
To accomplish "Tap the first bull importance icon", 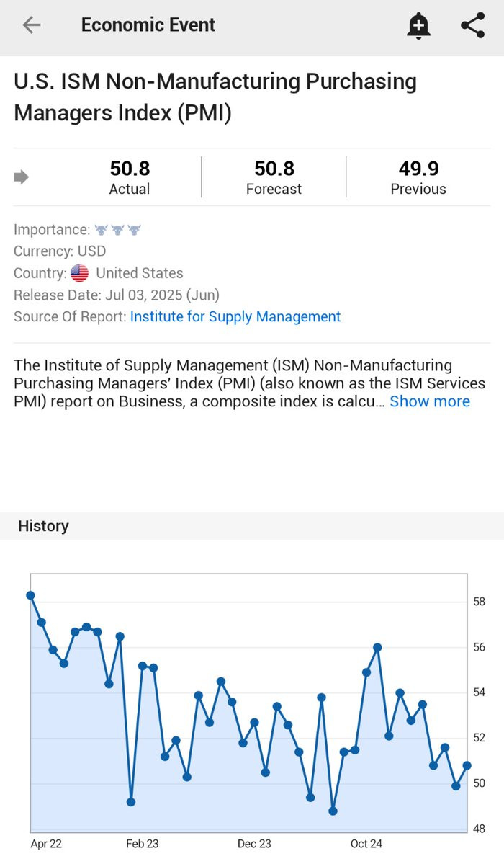I will coord(102,230).
